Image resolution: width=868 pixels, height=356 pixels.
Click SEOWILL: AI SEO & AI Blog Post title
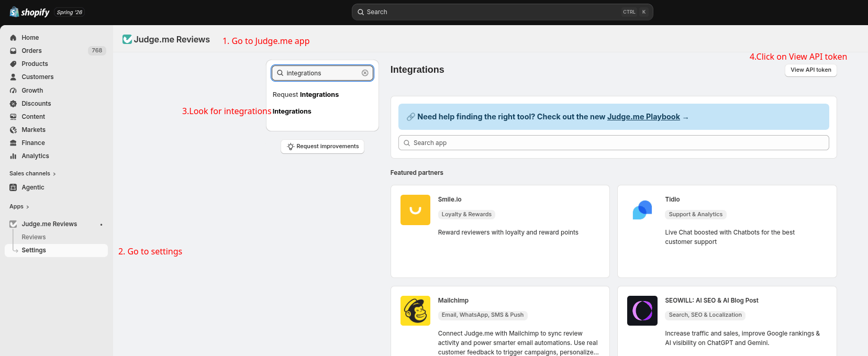coord(711,301)
